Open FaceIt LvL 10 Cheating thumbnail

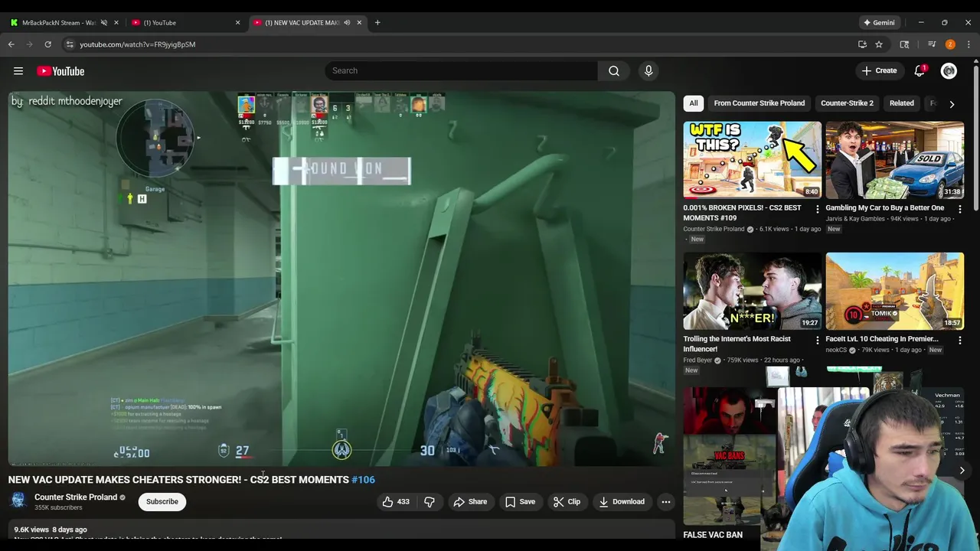(x=894, y=291)
